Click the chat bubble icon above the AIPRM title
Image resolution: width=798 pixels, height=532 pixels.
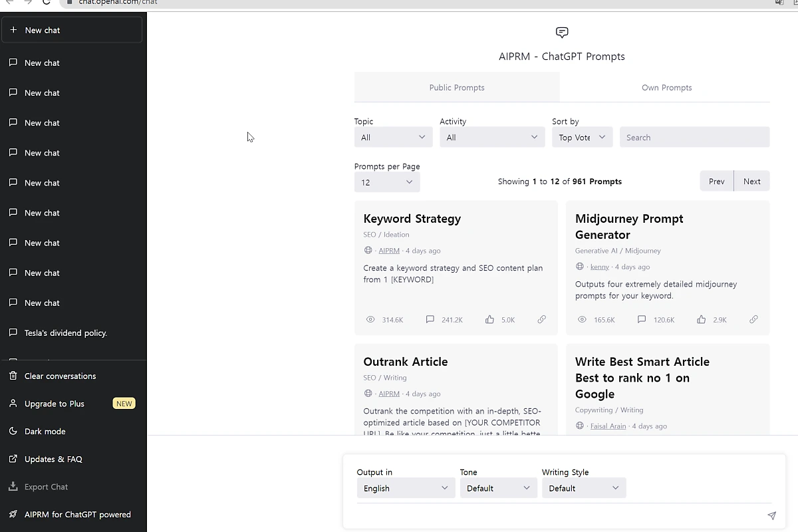click(562, 33)
